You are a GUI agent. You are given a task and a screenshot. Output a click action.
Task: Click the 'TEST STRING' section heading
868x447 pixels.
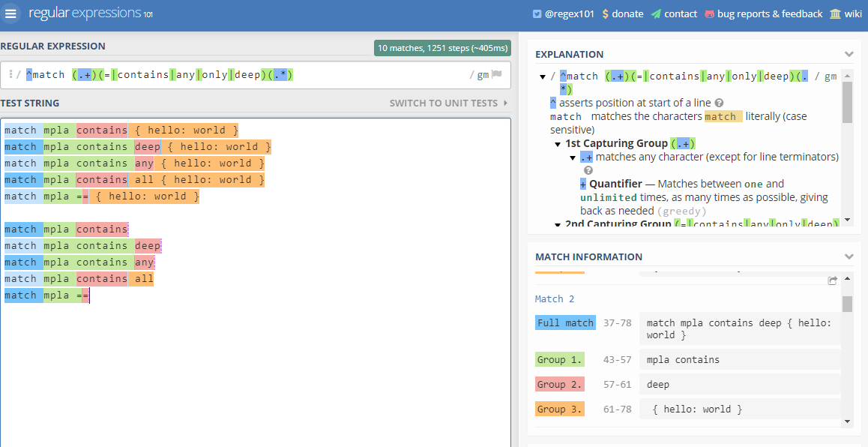30,103
